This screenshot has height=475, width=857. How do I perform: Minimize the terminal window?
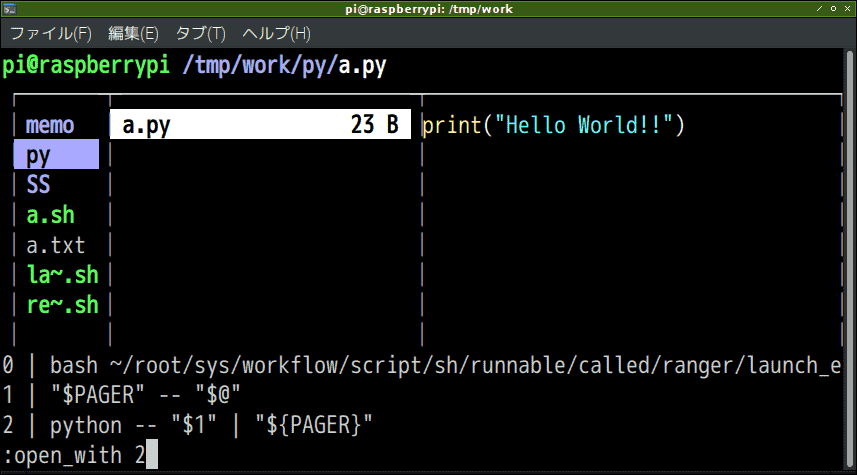[819, 8]
